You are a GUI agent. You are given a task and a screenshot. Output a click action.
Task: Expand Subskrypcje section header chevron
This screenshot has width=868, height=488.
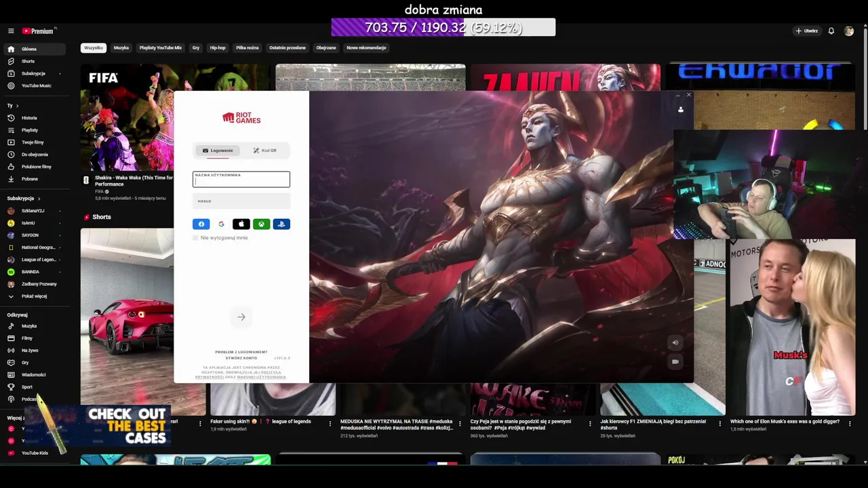point(39,199)
